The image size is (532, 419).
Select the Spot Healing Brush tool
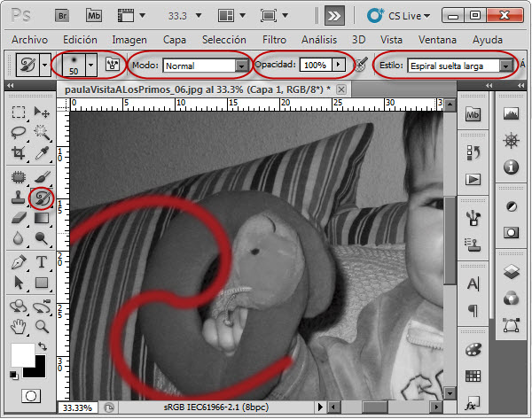point(19,177)
